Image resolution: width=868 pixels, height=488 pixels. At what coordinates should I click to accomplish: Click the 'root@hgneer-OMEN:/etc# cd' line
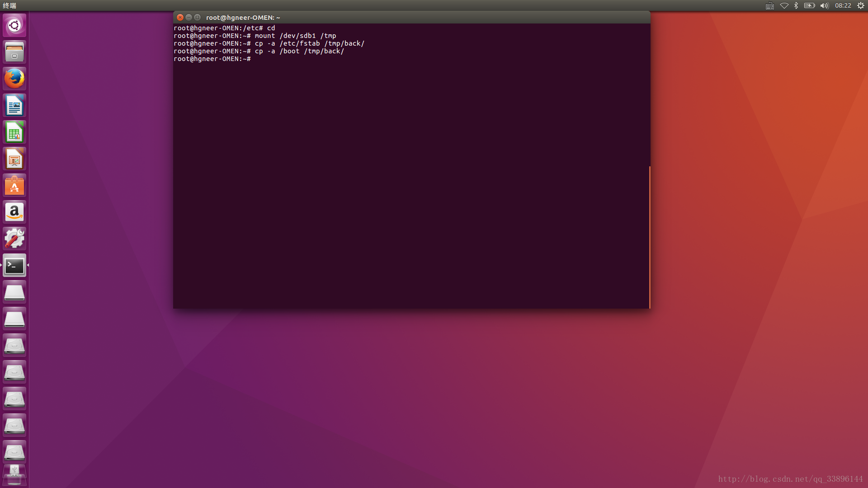click(x=224, y=28)
